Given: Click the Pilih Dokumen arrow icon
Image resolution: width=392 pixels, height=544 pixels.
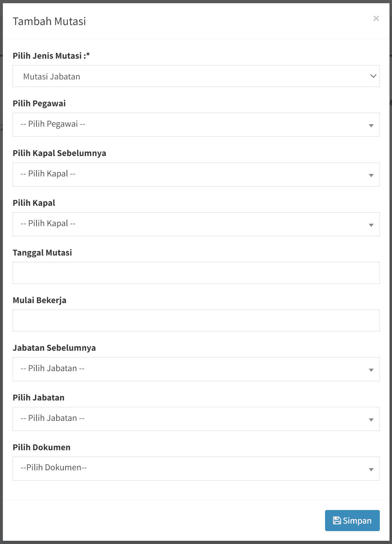Looking at the screenshot, I should (371, 470).
